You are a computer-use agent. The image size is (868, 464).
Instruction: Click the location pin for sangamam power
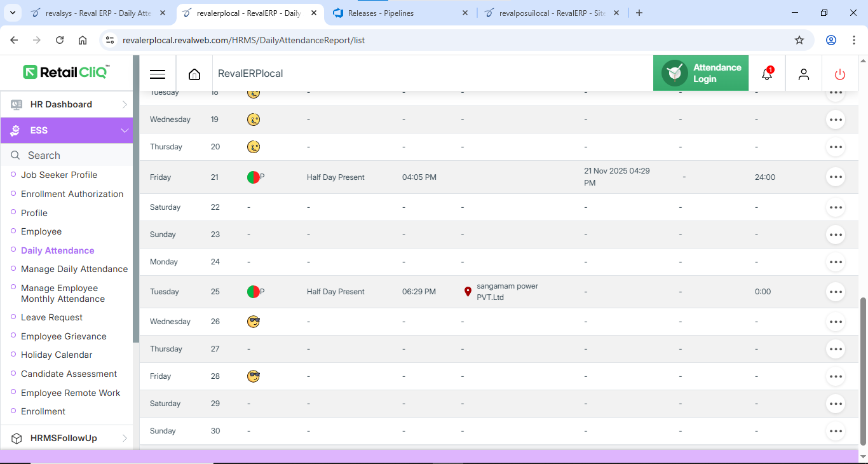click(468, 292)
